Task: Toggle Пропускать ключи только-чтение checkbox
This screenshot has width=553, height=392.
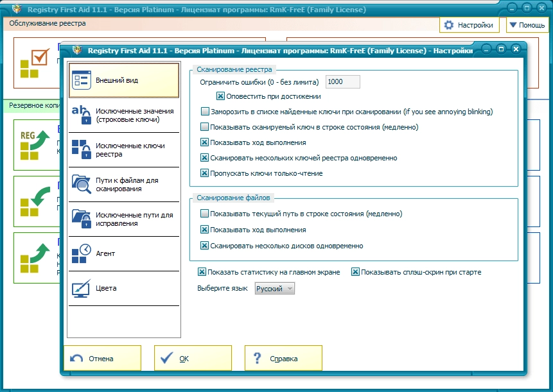Action: click(204, 173)
